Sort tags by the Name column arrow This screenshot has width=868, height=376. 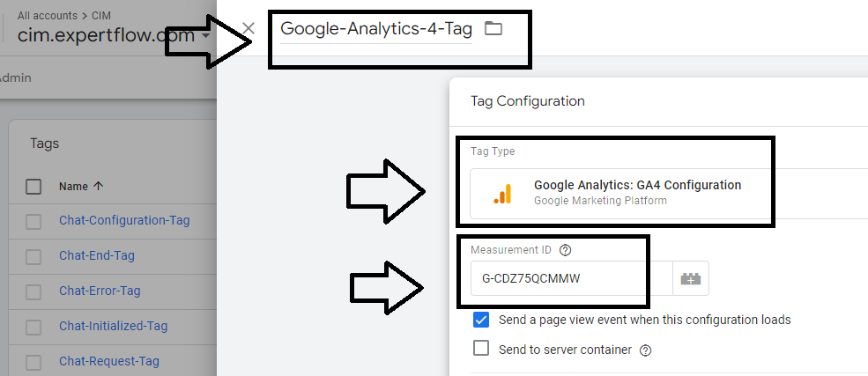click(98, 186)
